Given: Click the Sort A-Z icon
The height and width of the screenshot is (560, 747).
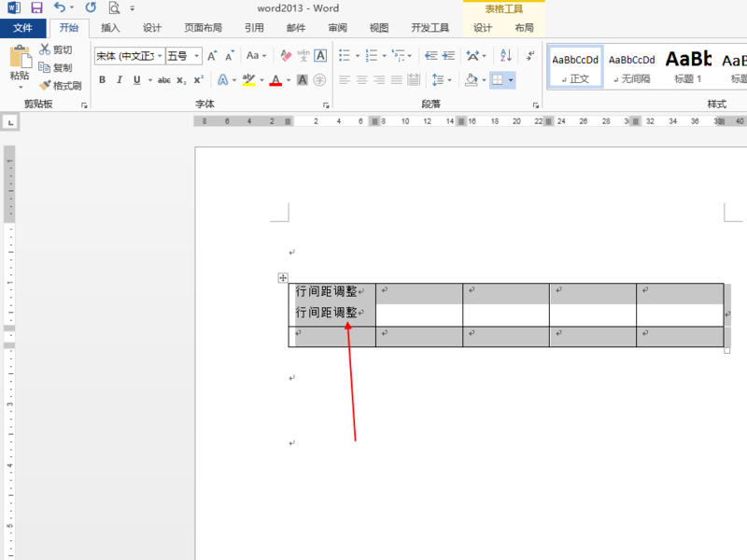Looking at the screenshot, I should tap(506, 56).
